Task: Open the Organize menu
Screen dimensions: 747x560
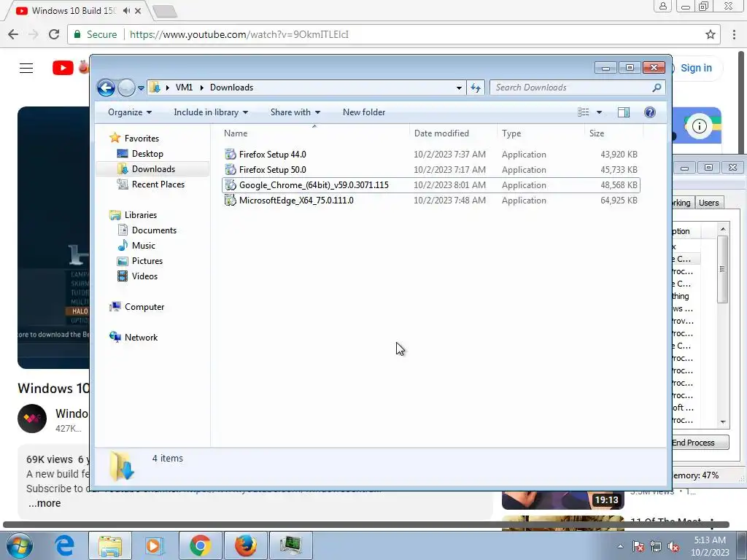Action: [x=130, y=112]
